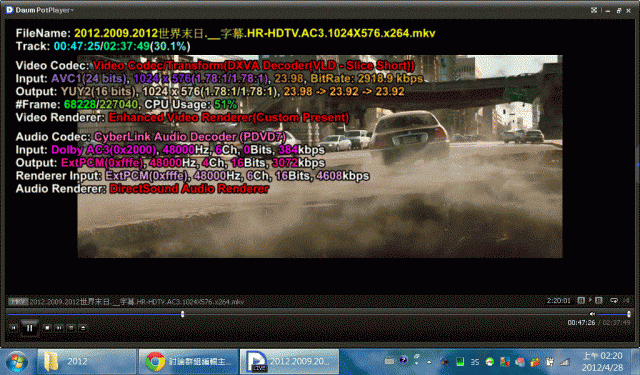Click the network signal tray icon
This screenshot has width=640, height=375.
[565, 362]
